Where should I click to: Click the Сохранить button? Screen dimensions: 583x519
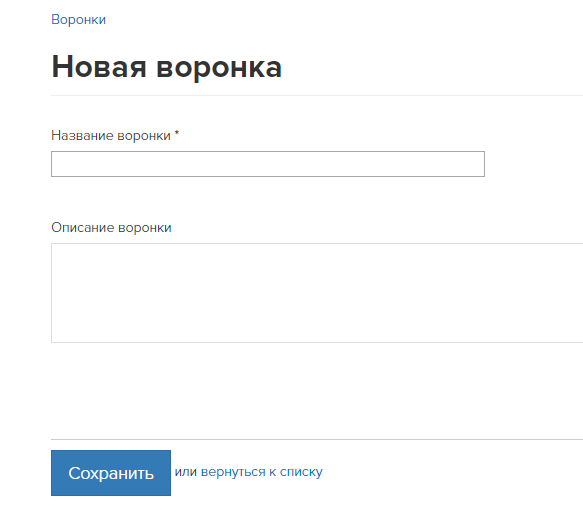111,473
